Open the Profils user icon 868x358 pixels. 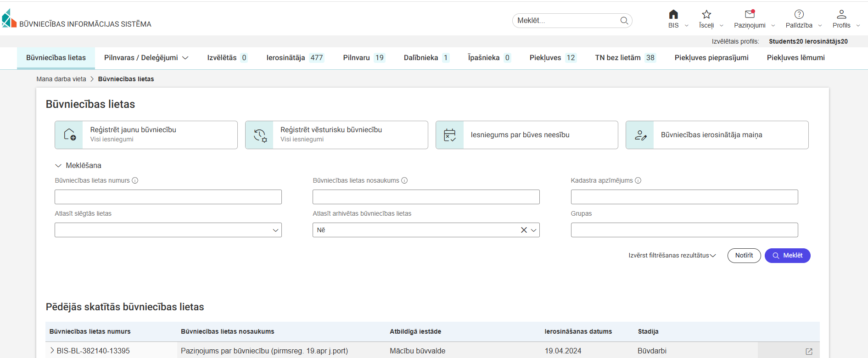click(841, 15)
